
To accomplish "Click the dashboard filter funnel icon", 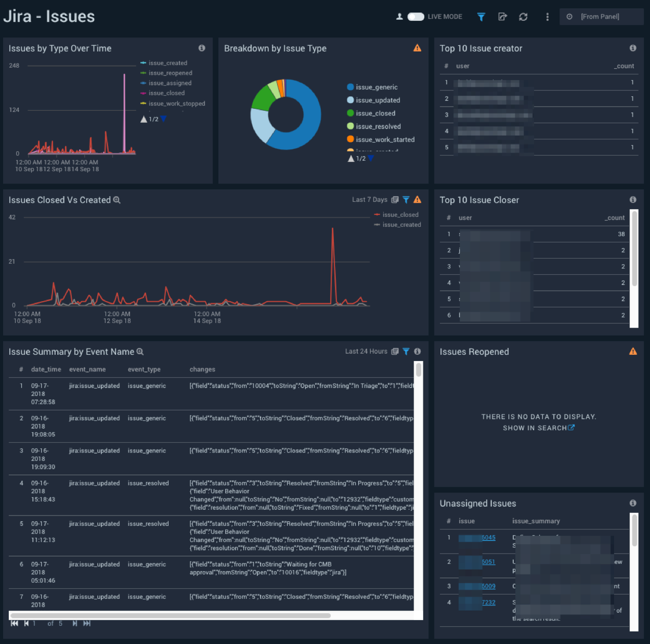I will [481, 17].
